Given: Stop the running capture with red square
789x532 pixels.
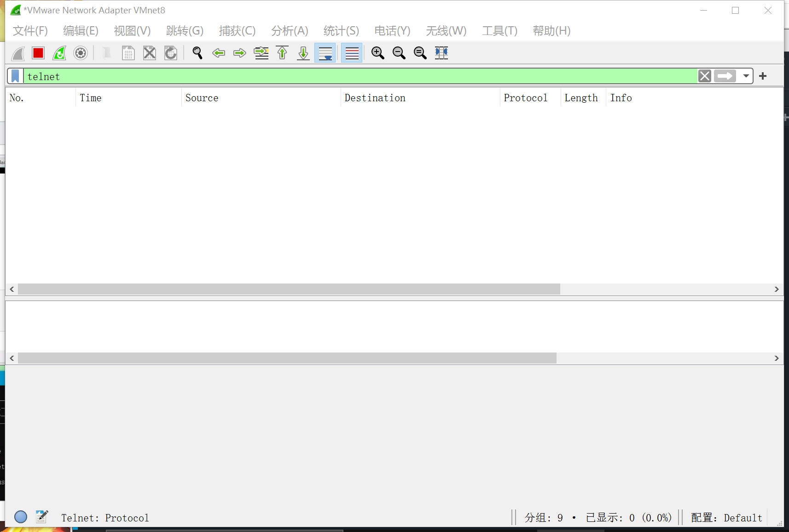Looking at the screenshot, I should coord(38,53).
